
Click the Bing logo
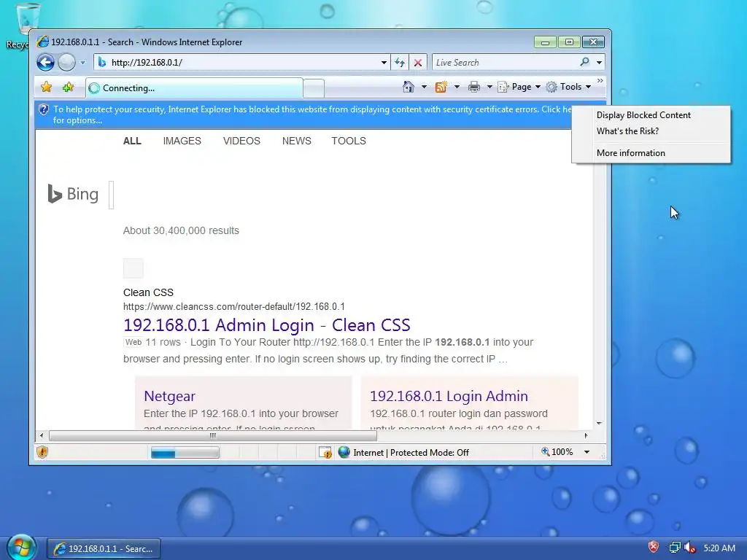coord(73,194)
